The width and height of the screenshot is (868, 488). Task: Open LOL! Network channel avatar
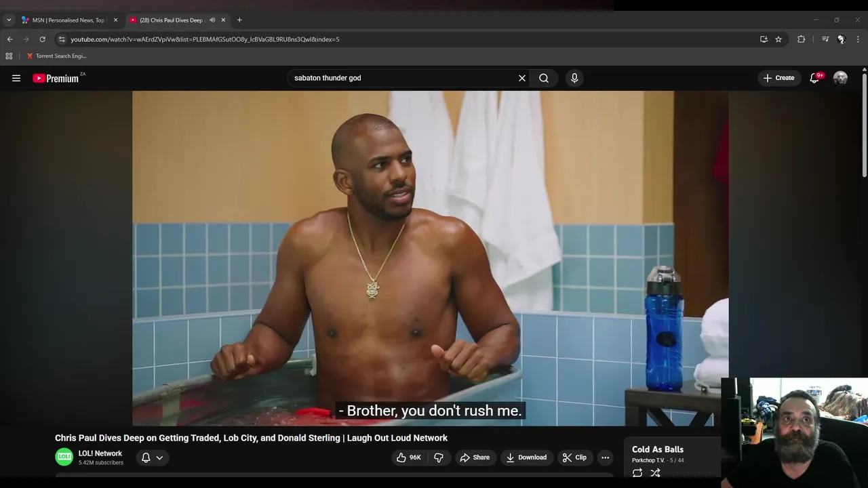pos(64,457)
